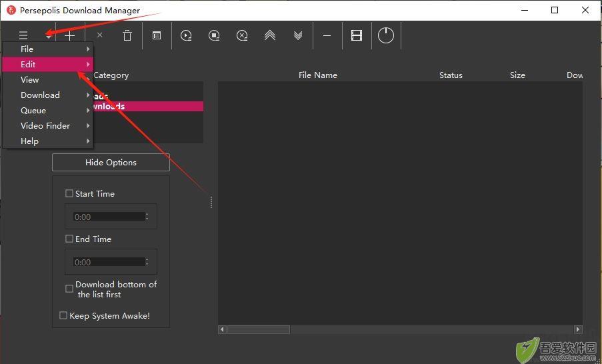Click the Category column header

point(111,75)
